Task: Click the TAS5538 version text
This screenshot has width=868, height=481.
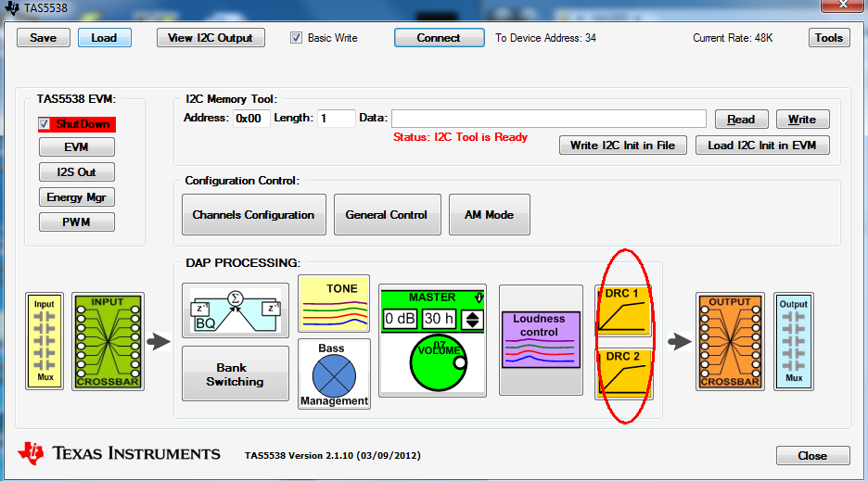Action: point(333,456)
